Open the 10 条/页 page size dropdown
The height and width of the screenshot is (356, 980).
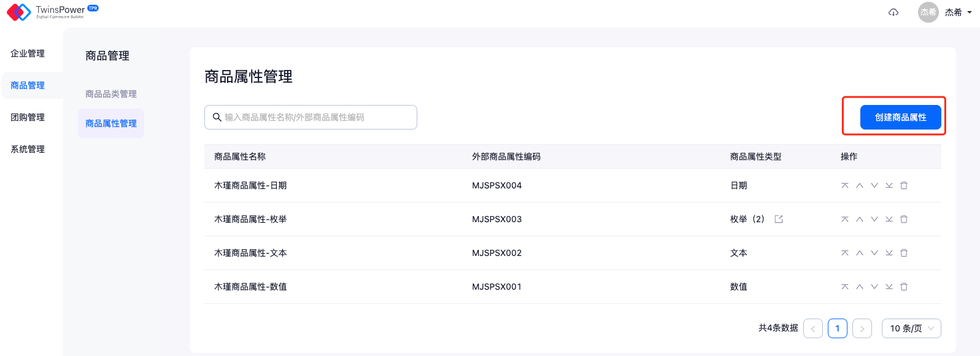point(911,328)
